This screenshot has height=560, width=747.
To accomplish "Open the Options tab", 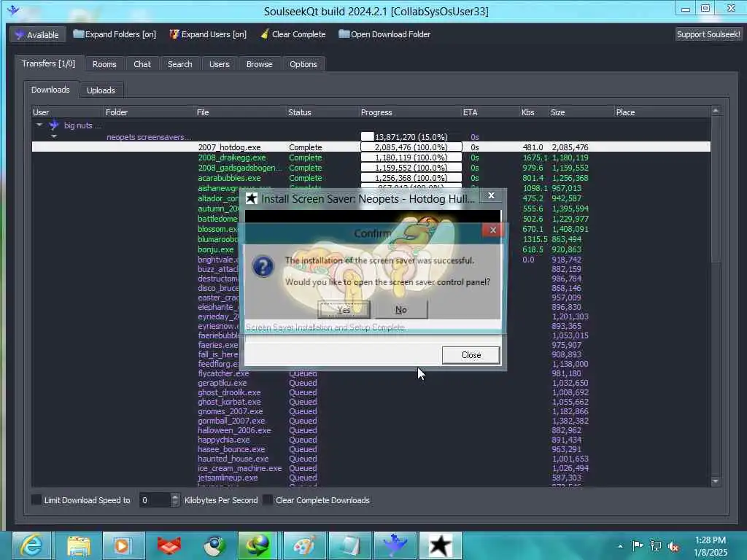I will (x=303, y=64).
